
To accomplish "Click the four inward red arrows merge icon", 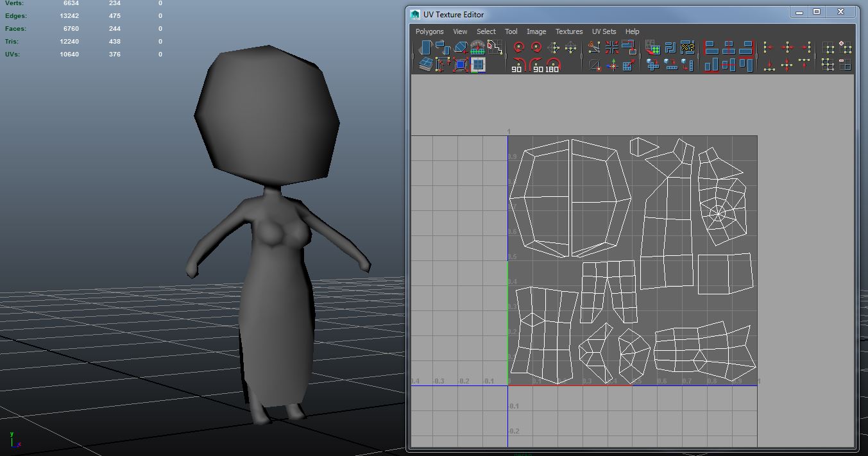I will click(612, 47).
